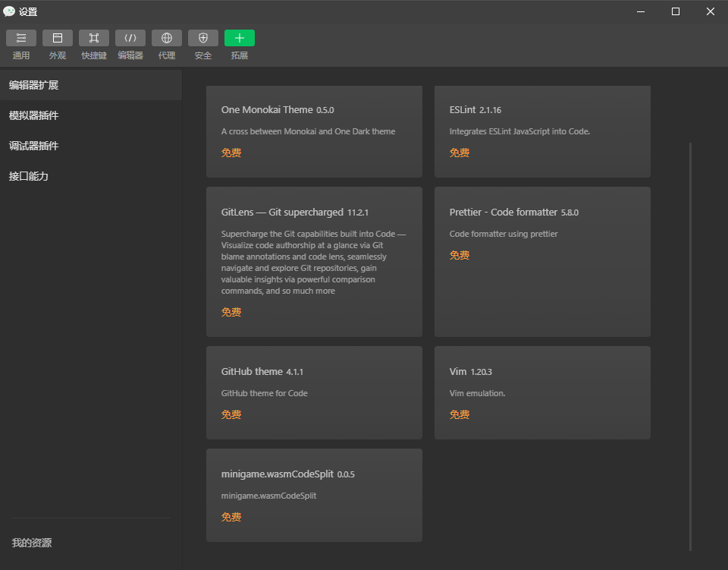Screen dimensions: 728x570
Task: Select 接口能力 in the sidebar
Action: tap(91, 176)
